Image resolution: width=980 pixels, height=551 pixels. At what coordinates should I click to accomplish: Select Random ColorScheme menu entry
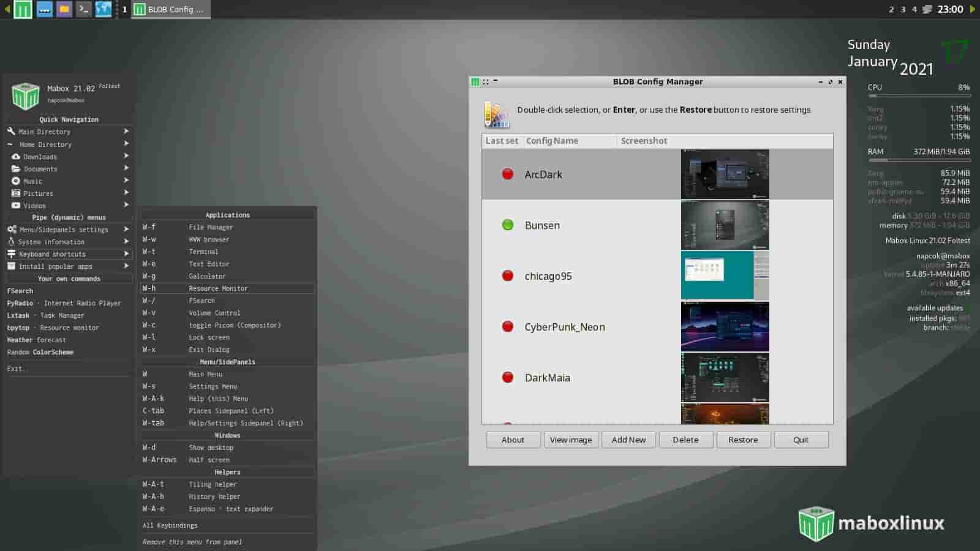[40, 352]
